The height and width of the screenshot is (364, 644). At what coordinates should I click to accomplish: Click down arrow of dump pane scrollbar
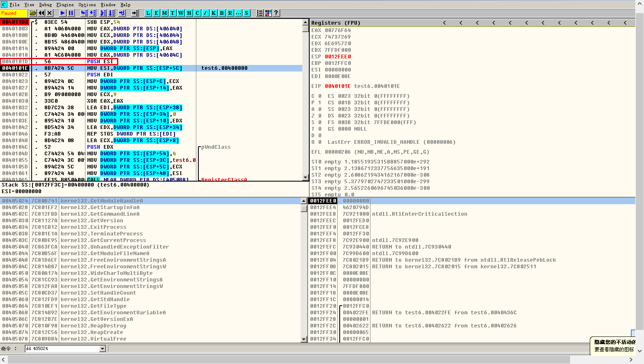click(x=304, y=339)
